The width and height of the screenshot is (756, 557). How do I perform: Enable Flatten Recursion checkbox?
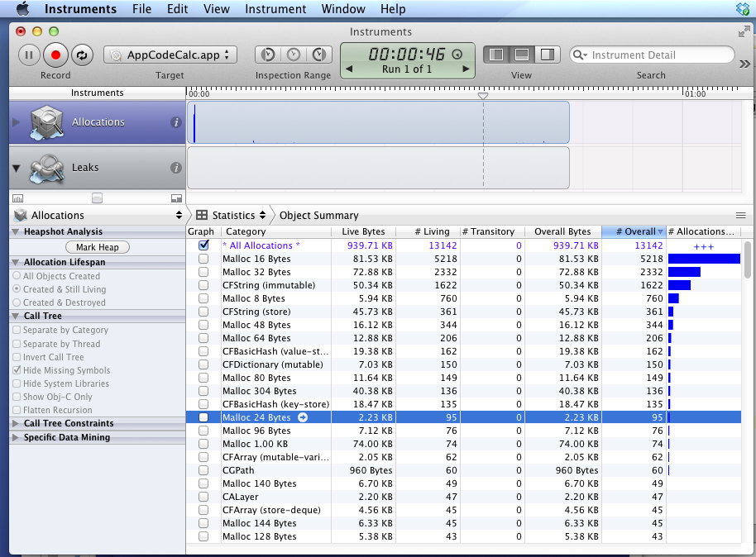click(17, 410)
